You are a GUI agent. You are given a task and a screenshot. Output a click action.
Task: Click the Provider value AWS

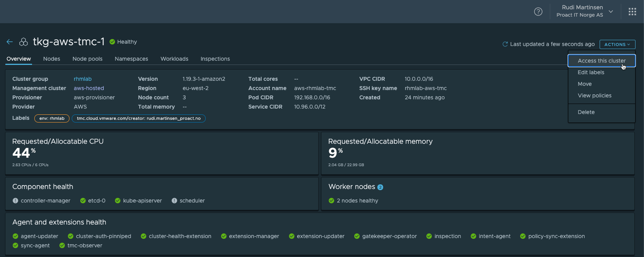pyautogui.click(x=80, y=107)
